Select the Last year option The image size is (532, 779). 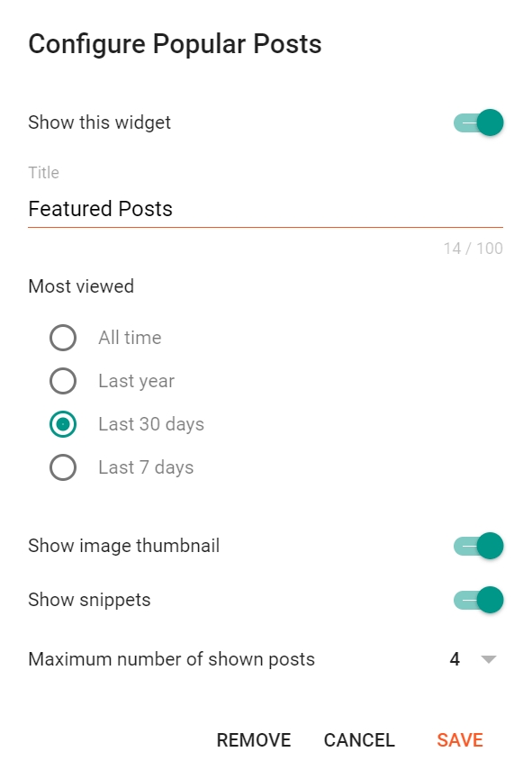click(63, 381)
